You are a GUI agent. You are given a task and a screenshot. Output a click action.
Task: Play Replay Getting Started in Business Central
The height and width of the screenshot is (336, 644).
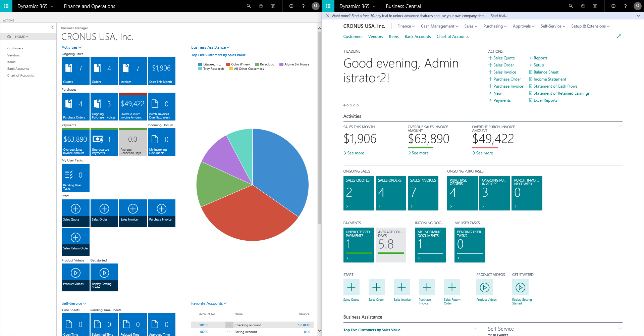click(520, 287)
